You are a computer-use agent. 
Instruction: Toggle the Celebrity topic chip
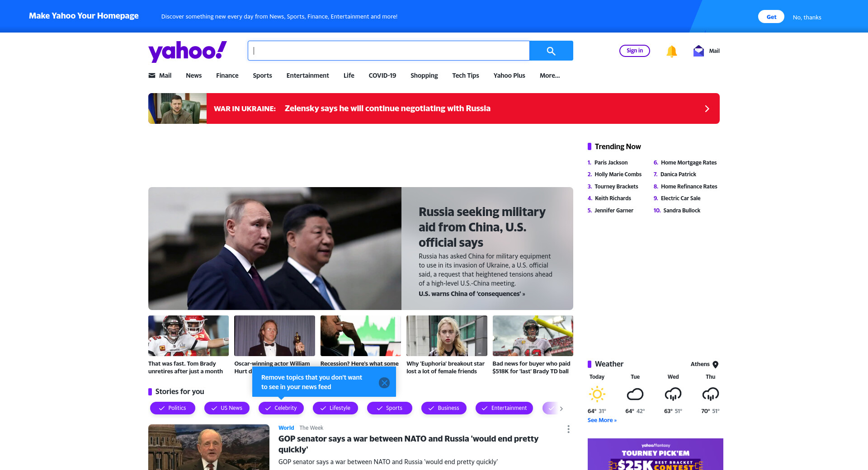pyautogui.click(x=281, y=408)
